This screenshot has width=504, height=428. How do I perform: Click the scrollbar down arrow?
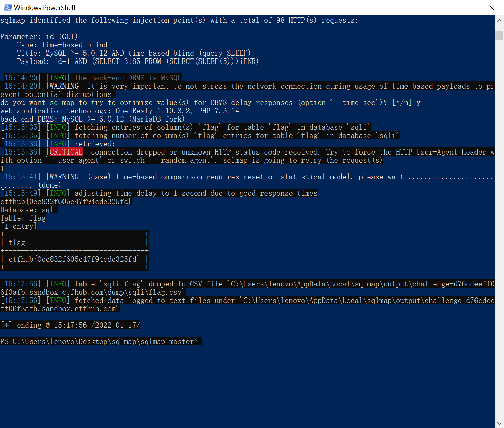click(x=499, y=423)
